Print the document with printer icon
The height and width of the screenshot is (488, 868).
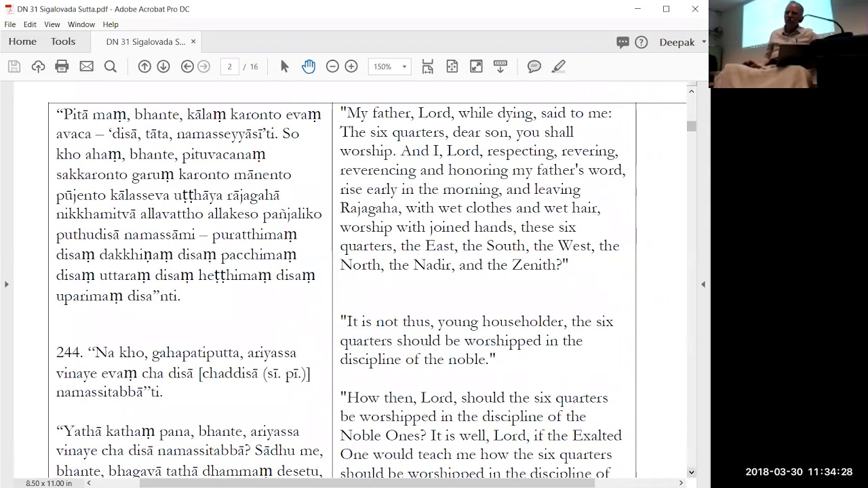pyautogui.click(x=62, y=66)
